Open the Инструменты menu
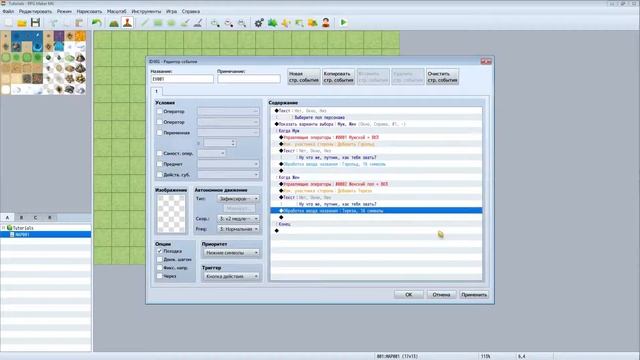640x360 pixels. click(146, 11)
